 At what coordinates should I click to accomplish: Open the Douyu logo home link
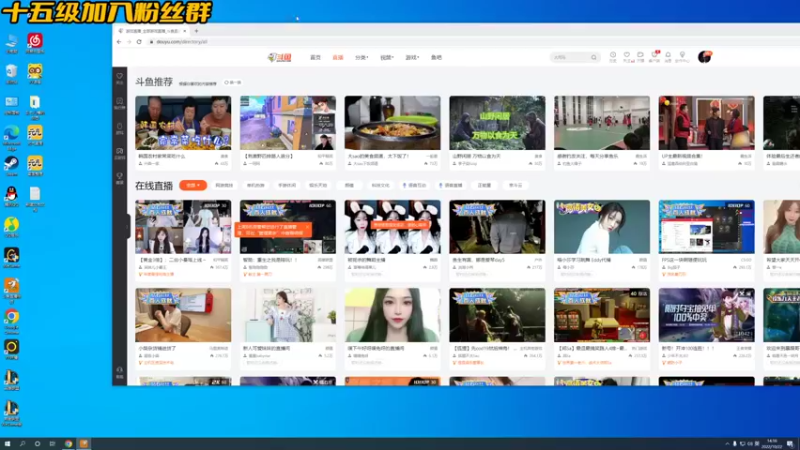[280, 58]
